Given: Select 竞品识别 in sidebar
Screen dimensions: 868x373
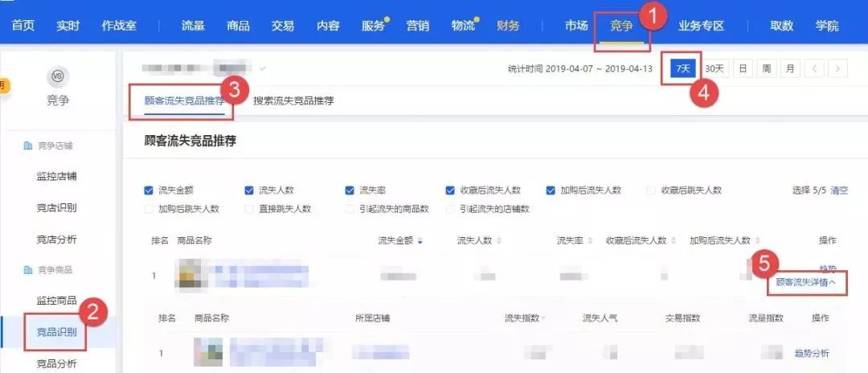Looking at the screenshot, I should pyautogui.click(x=56, y=333).
